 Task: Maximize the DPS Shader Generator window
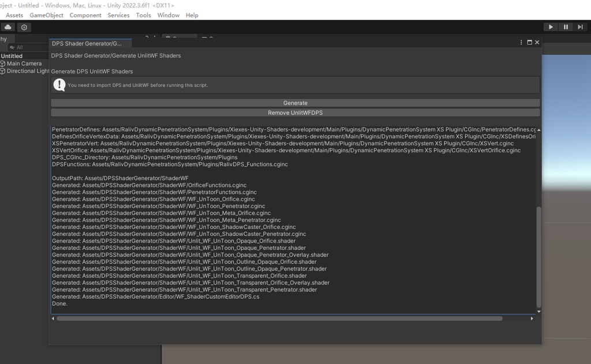coord(530,42)
